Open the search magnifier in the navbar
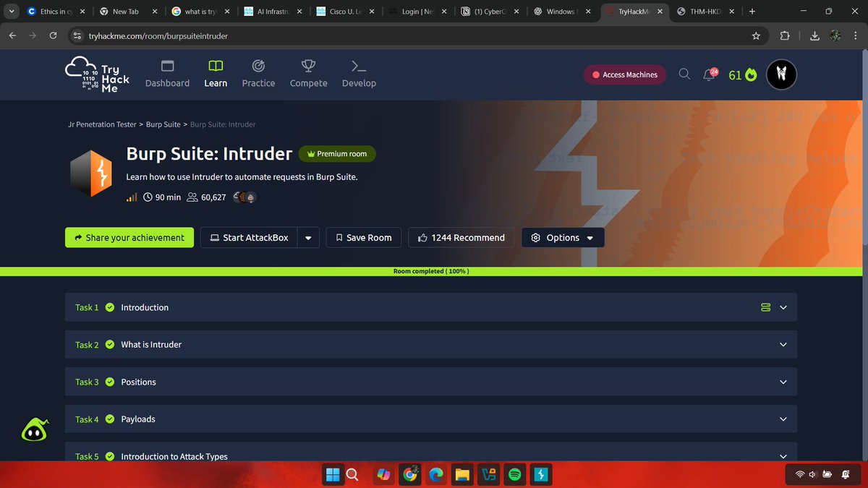The height and width of the screenshot is (488, 868). tap(684, 74)
